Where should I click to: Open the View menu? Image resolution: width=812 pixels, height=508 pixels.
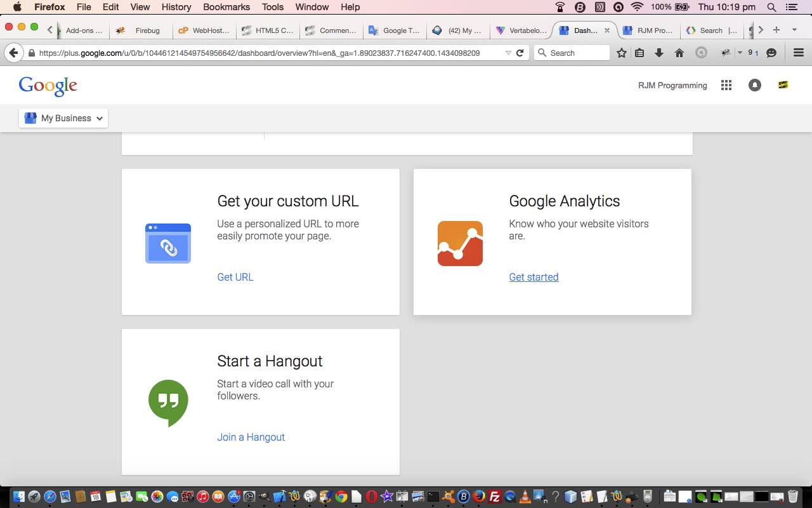[x=140, y=7]
